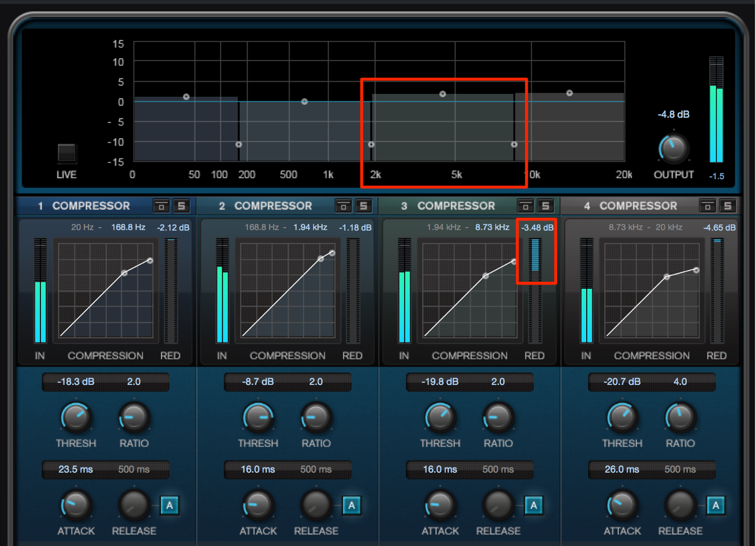Grab the crossover handle near 200 Hz in graph

pos(239,145)
